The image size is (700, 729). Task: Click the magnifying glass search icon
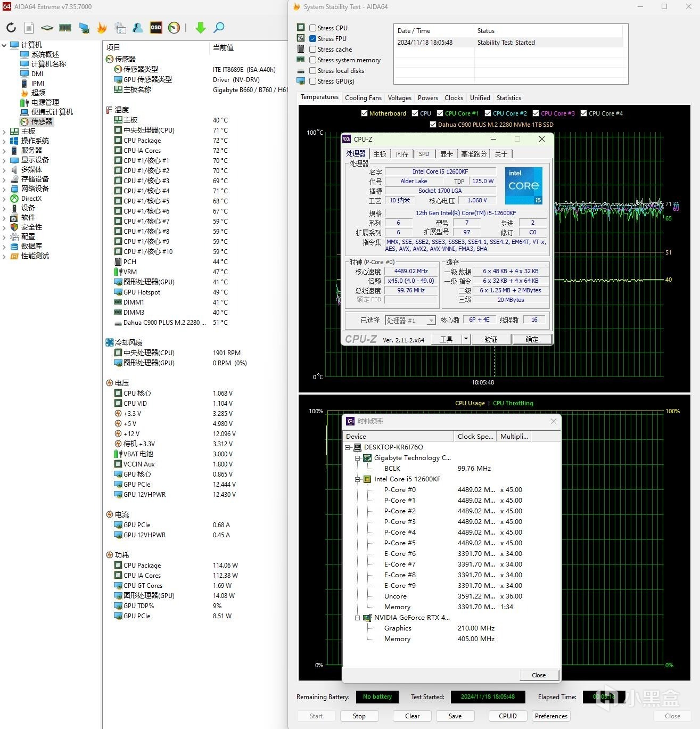[x=219, y=28]
